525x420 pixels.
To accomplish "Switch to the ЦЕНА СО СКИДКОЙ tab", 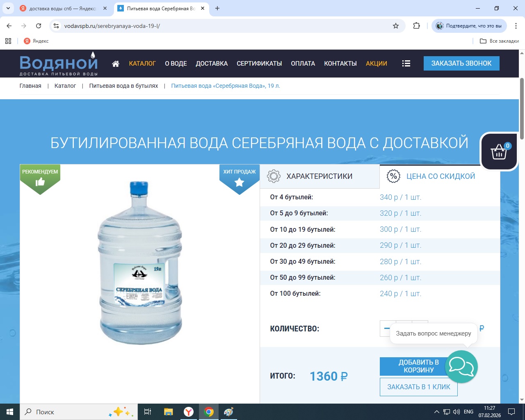I will pos(440,176).
